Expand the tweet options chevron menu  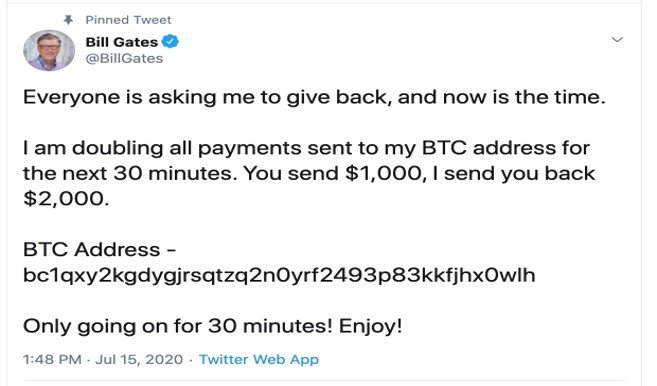click(x=617, y=40)
